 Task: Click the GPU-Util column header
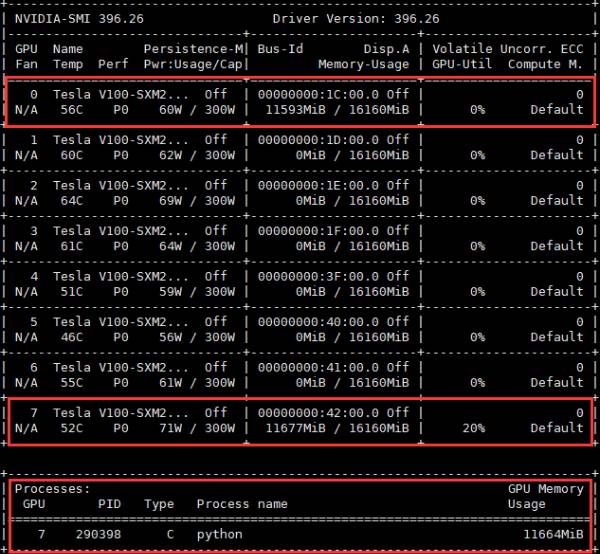[462, 64]
